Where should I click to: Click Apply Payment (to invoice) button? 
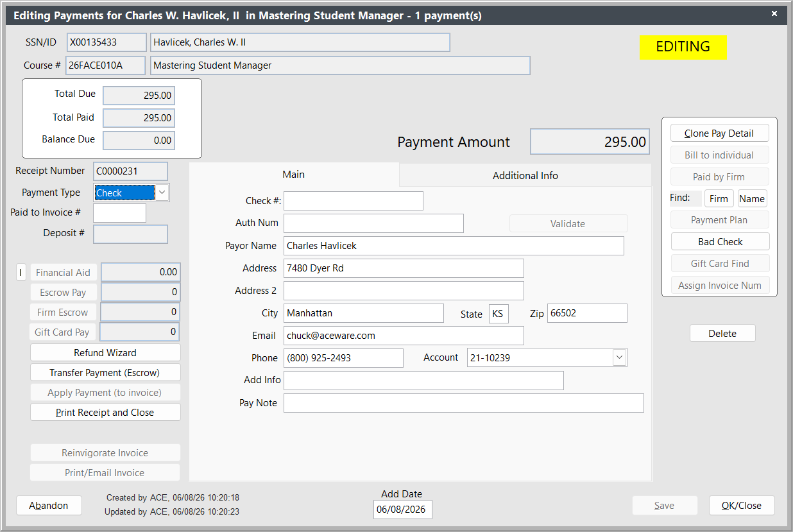tap(105, 393)
